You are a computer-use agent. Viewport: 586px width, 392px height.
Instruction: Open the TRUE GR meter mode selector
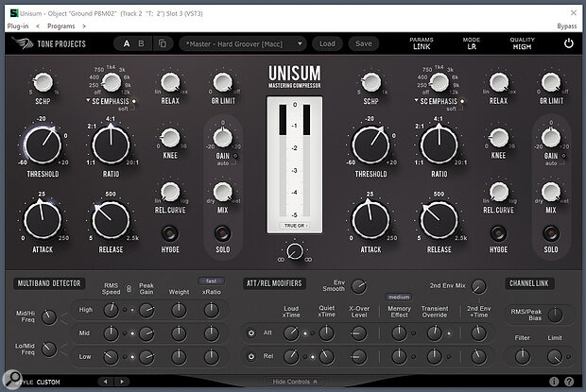coord(295,226)
